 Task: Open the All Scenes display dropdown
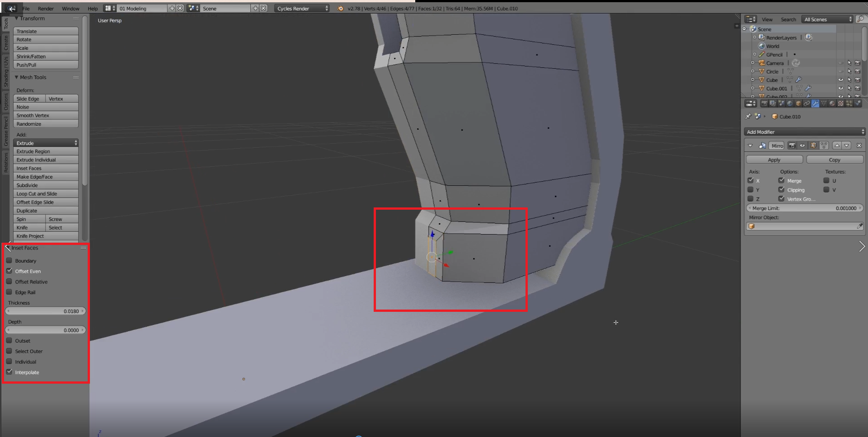tap(828, 19)
